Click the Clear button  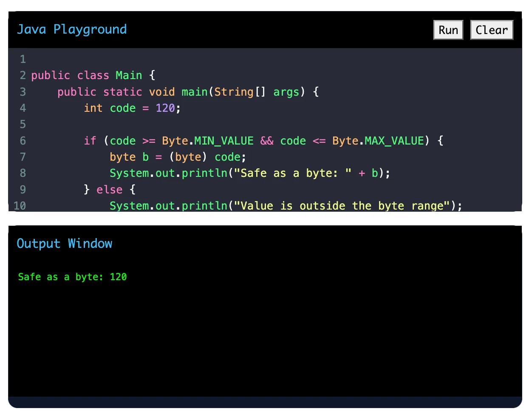click(492, 30)
